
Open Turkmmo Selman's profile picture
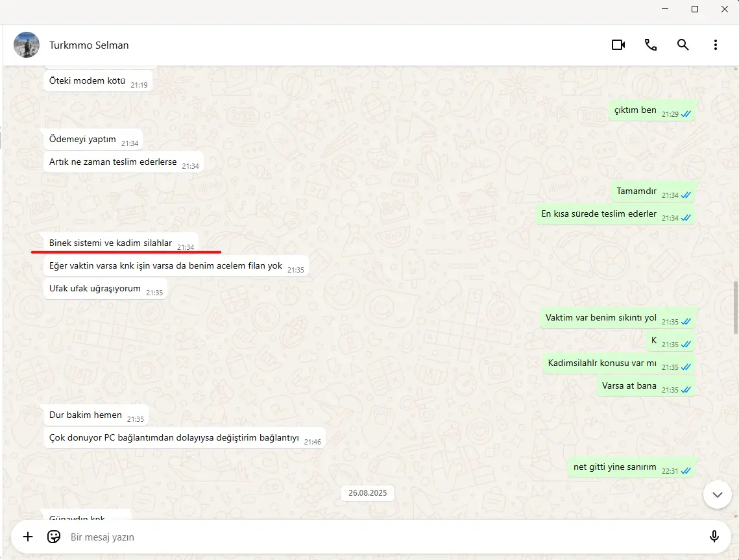27,45
